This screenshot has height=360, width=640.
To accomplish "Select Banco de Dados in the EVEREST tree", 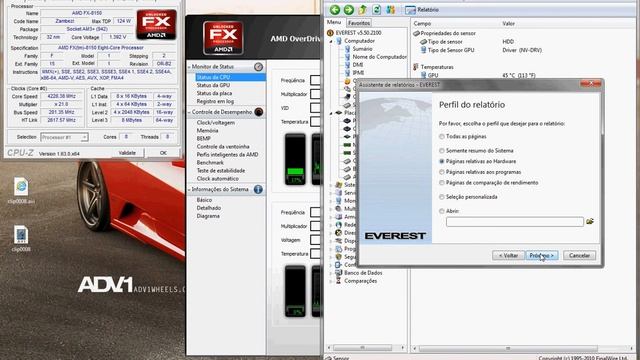I will 363,273.
